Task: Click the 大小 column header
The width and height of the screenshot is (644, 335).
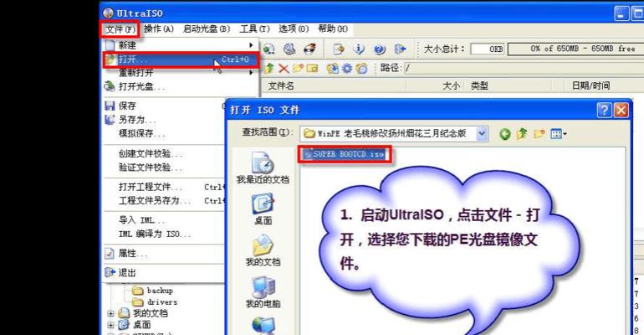Action: 435,86
